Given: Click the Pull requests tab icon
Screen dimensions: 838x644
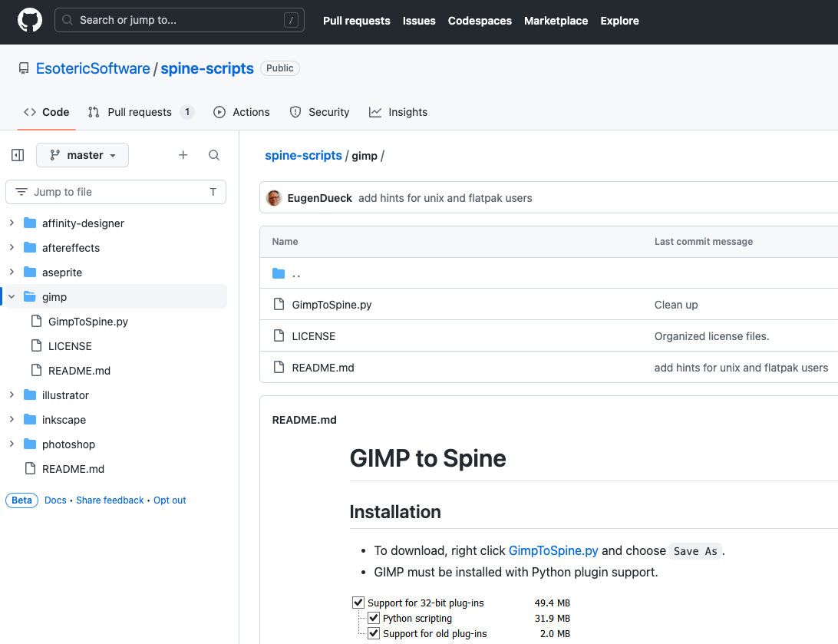Looking at the screenshot, I should (x=94, y=112).
